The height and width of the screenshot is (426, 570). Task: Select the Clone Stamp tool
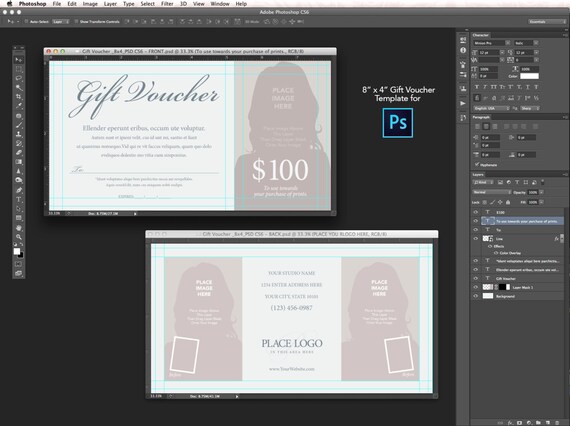tap(19, 134)
